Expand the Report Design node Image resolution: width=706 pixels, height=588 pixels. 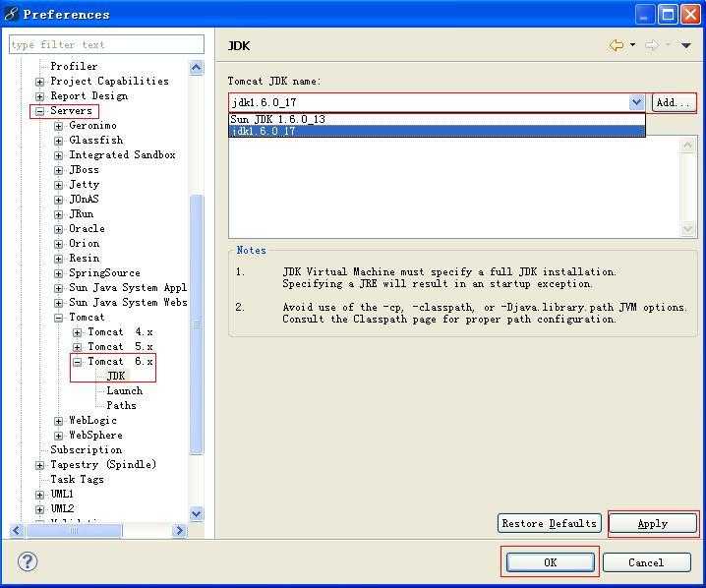click(39, 96)
